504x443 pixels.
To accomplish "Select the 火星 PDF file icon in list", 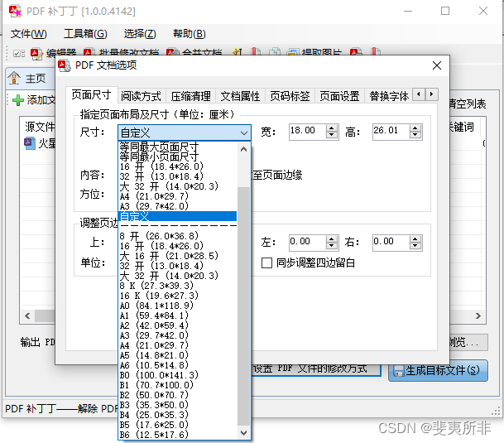I will (30, 143).
